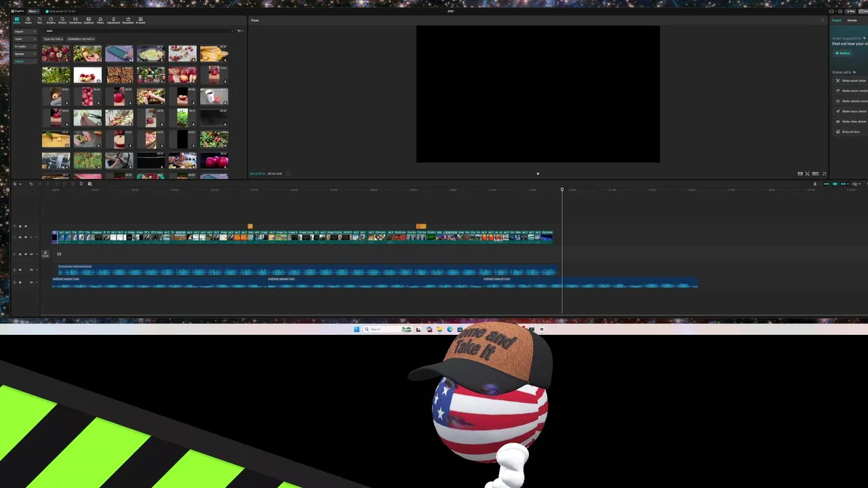Viewport: 868px width, 488px height.
Task: Click the shield marker icon in timeline toolbar
Action: tap(81, 184)
